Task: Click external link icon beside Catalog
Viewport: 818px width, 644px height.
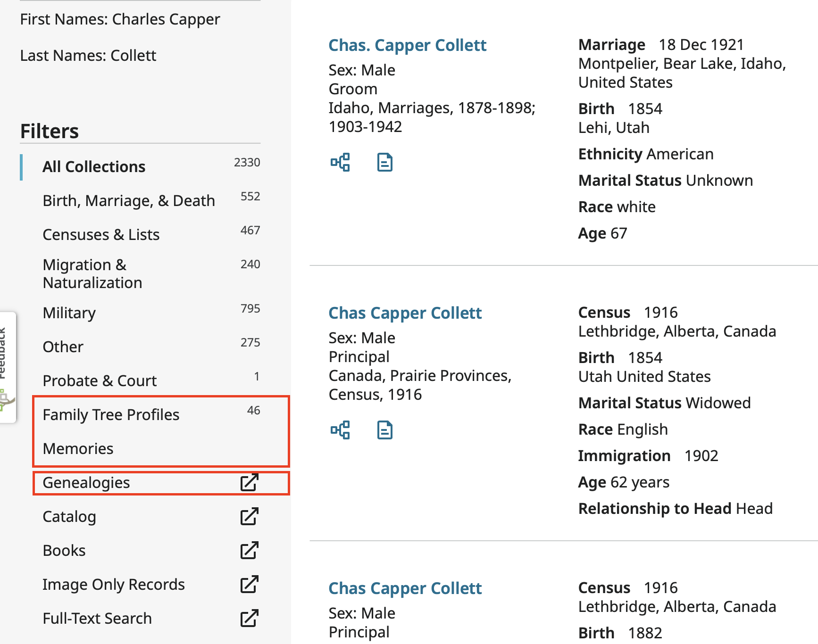Action: 249,517
